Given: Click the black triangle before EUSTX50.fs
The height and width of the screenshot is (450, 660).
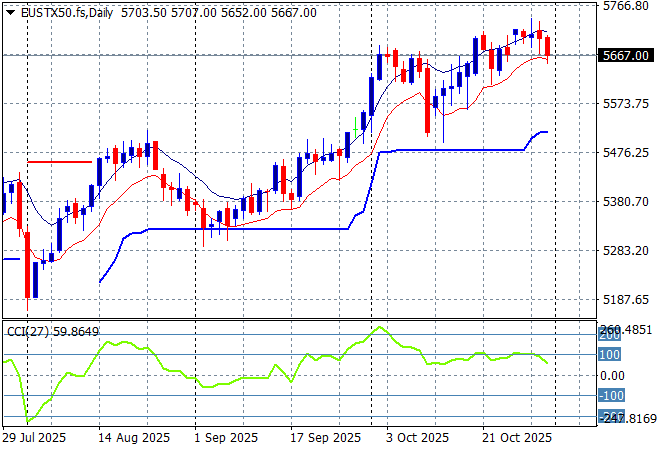Looking at the screenshot, I should pos(11,12).
